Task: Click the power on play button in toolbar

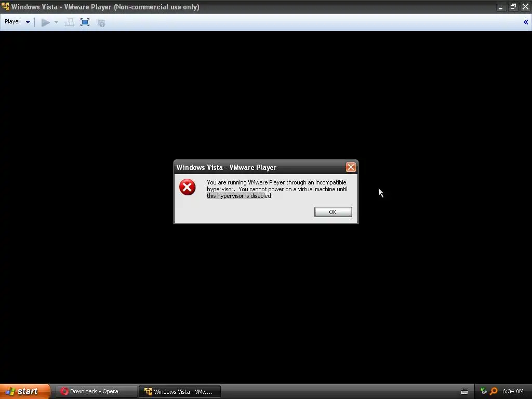Action: click(46, 22)
